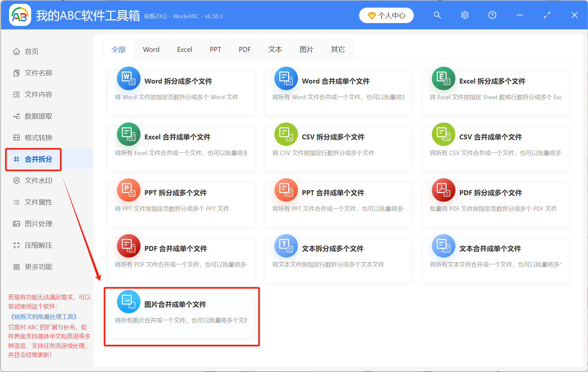Open the search magnifier icon
The image size is (588, 372).
tap(437, 15)
